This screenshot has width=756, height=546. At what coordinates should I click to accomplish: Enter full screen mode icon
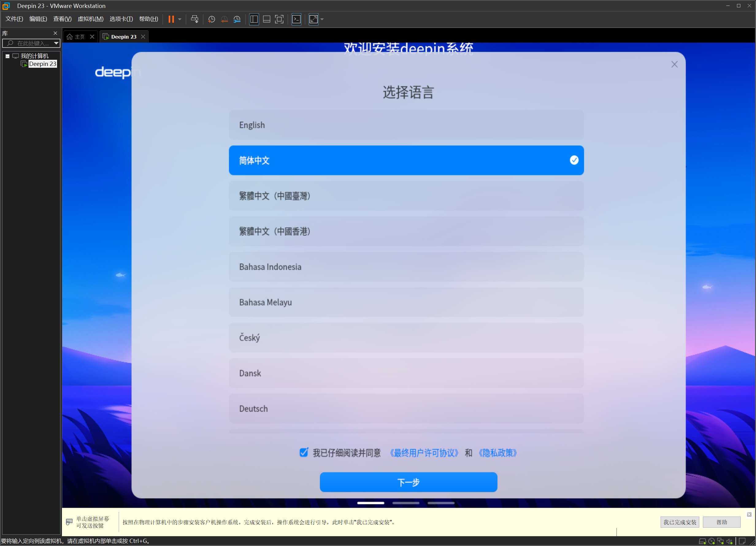(279, 19)
